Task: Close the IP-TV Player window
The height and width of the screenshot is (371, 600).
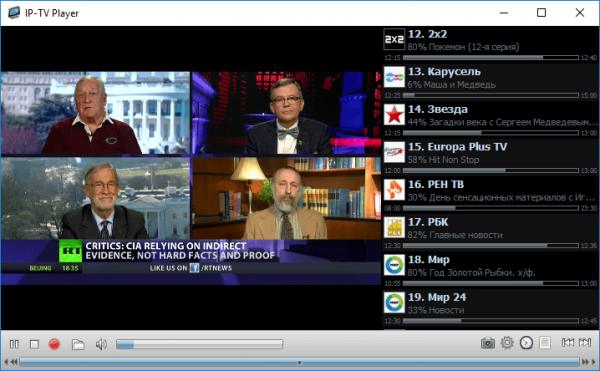Action: coord(580,13)
